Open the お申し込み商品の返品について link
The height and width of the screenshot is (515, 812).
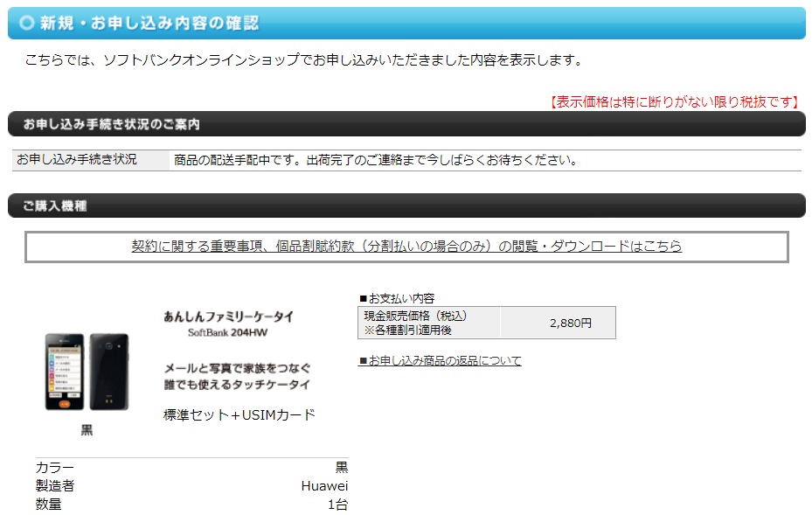(440, 360)
